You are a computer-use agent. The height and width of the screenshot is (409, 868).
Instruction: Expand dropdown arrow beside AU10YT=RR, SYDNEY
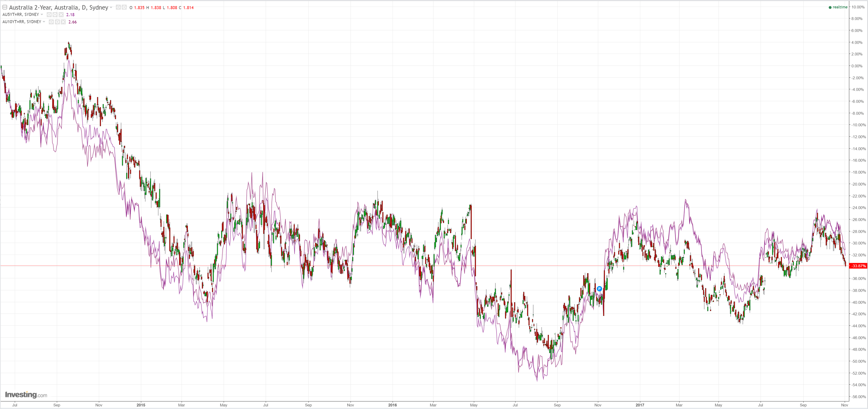click(44, 22)
